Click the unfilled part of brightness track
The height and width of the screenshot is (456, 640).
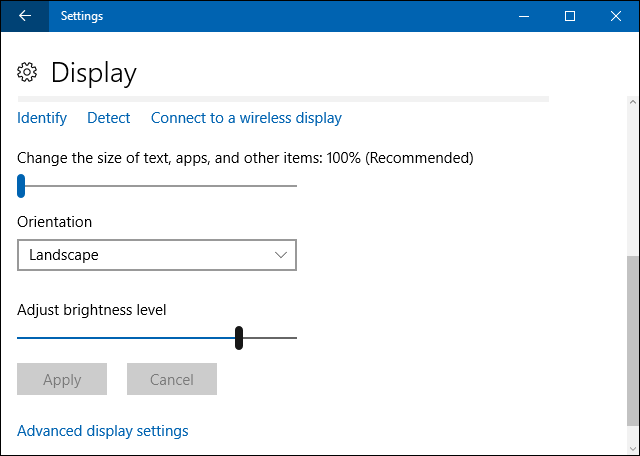[270, 338]
